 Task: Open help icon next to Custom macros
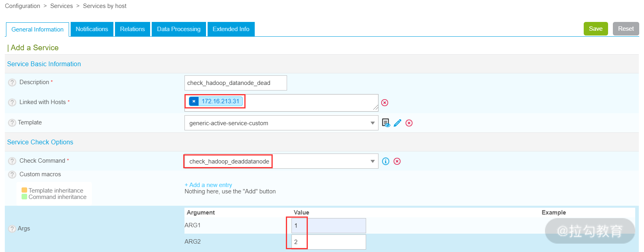pyautogui.click(x=12, y=175)
